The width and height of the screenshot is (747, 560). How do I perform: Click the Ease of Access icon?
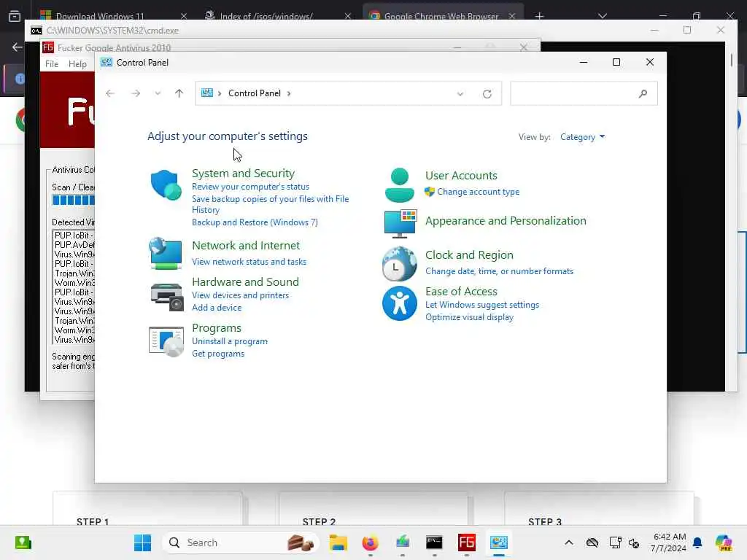coord(399,303)
